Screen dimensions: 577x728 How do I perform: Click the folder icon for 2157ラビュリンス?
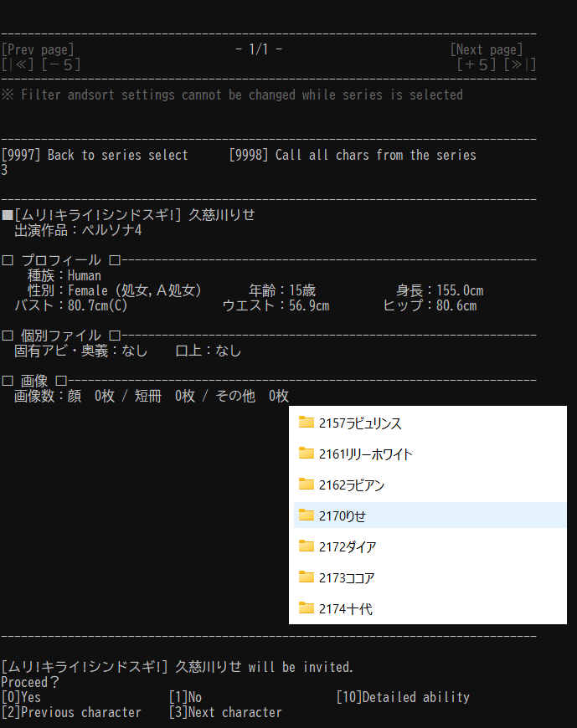point(306,423)
